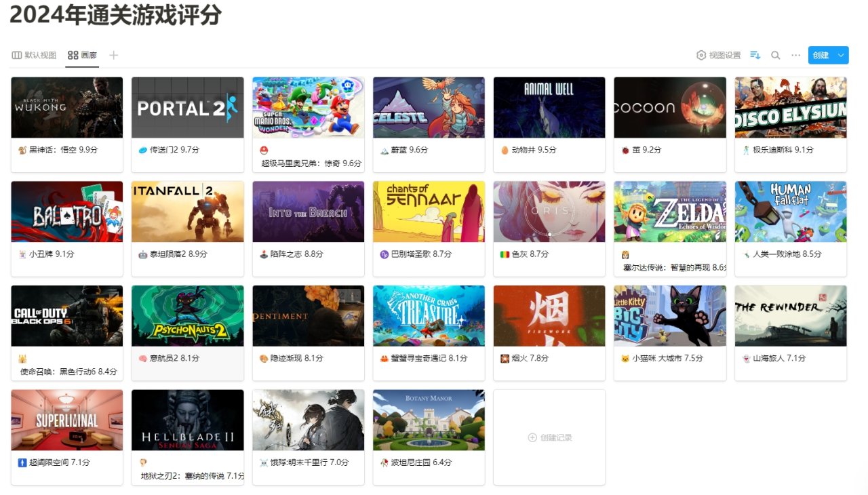Click the blue emoji beside 超阈限空间
The width and height of the screenshot is (868, 495).
click(x=22, y=462)
